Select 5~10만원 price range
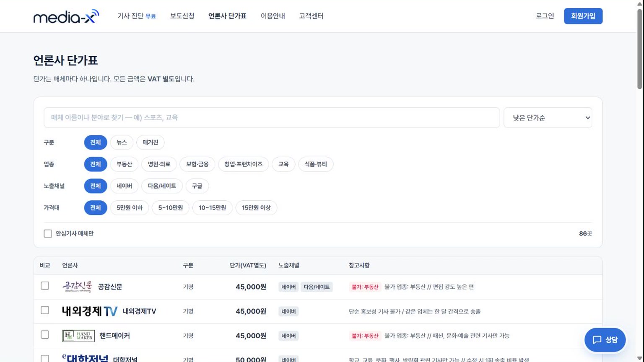Image resolution: width=644 pixels, height=362 pixels. [171, 208]
